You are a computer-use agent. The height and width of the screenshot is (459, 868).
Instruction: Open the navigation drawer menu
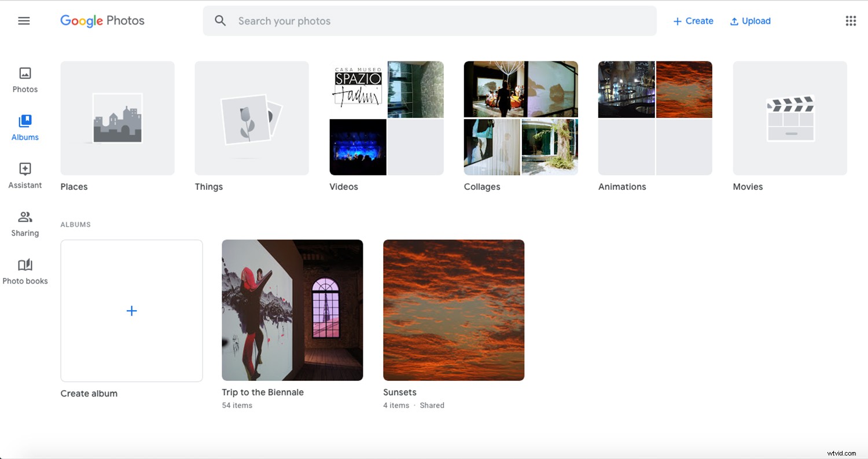24,20
